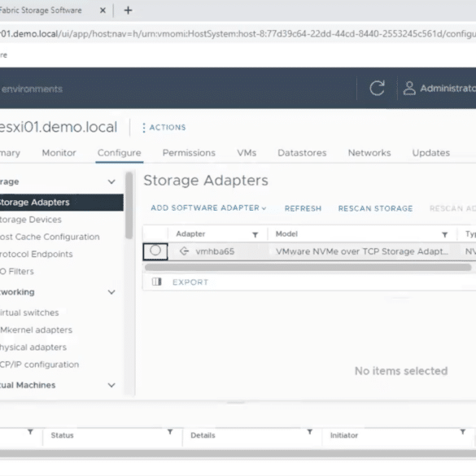The image size is (476, 476).
Task: Collapse the Networking section chevron
Action: point(111,292)
